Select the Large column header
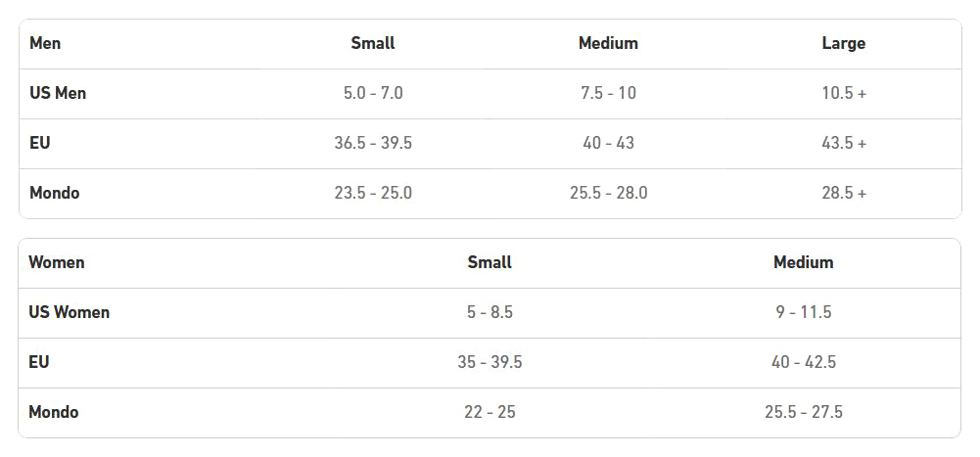The width and height of the screenshot is (980, 457). pos(843,43)
